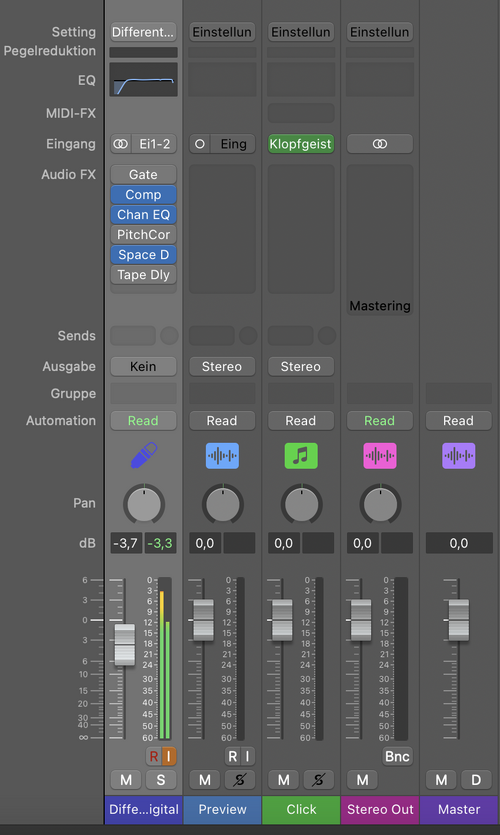Click the mono format circle on Preview

click(200, 144)
